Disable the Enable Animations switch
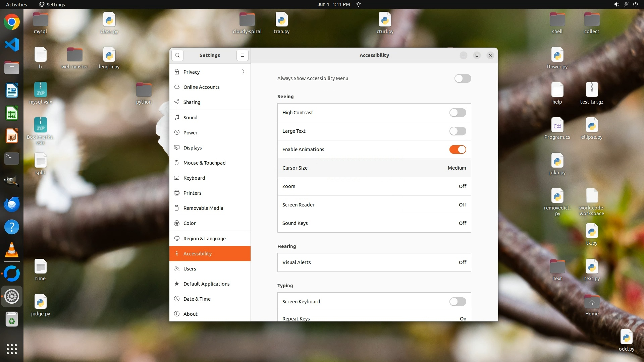644x362 pixels. pyautogui.click(x=458, y=149)
